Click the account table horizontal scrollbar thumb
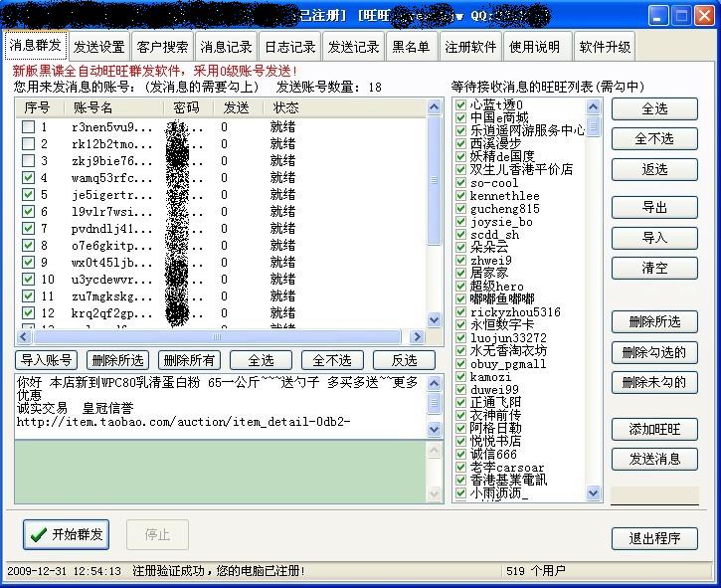Screen dimensions: 721x588 [217, 337]
